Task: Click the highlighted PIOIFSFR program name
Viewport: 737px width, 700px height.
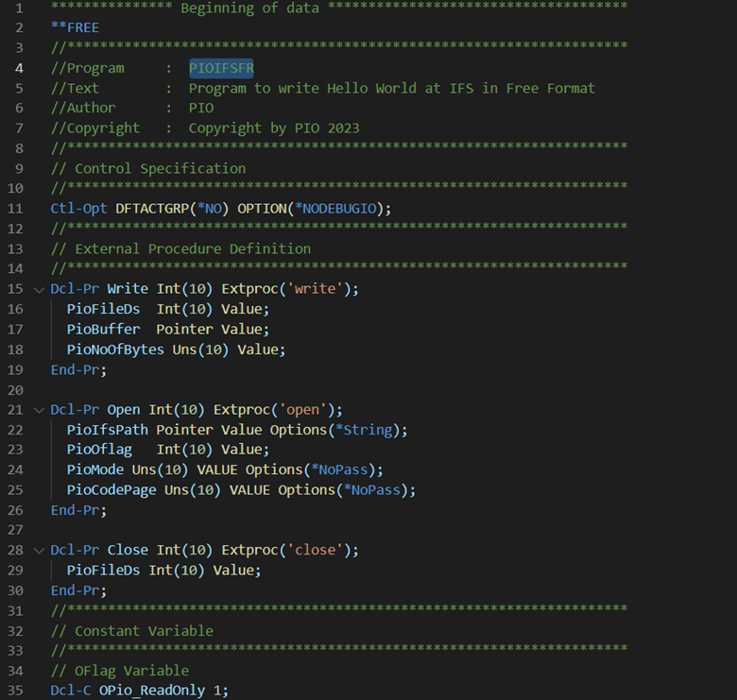Action: click(x=221, y=68)
